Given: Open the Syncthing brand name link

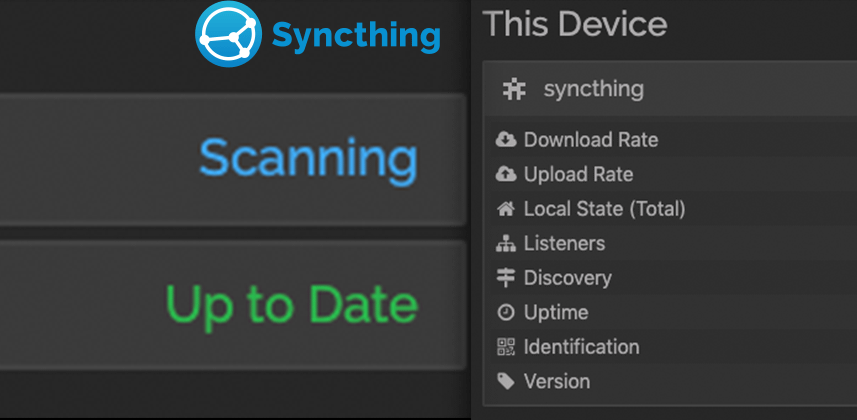Looking at the screenshot, I should tap(356, 36).
